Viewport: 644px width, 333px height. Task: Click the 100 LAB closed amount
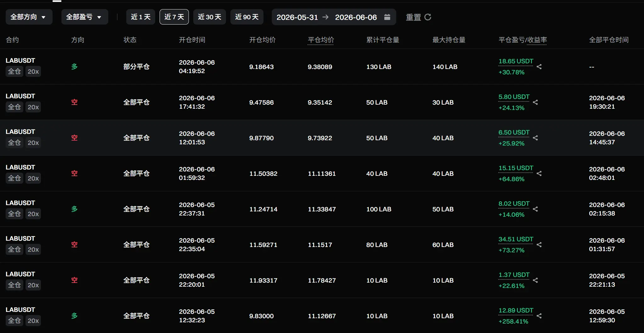(379, 209)
